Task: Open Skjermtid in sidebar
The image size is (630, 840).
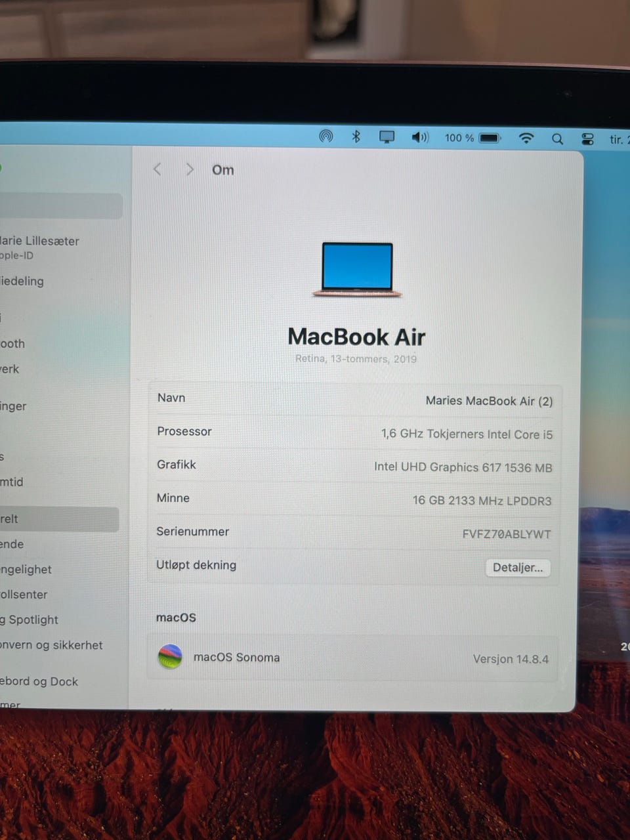Action: (12, 482)
